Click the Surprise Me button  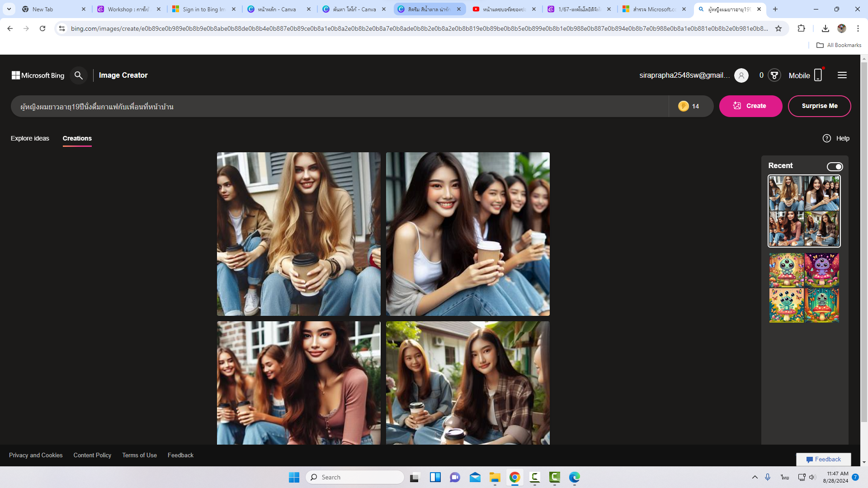[819, 106]
